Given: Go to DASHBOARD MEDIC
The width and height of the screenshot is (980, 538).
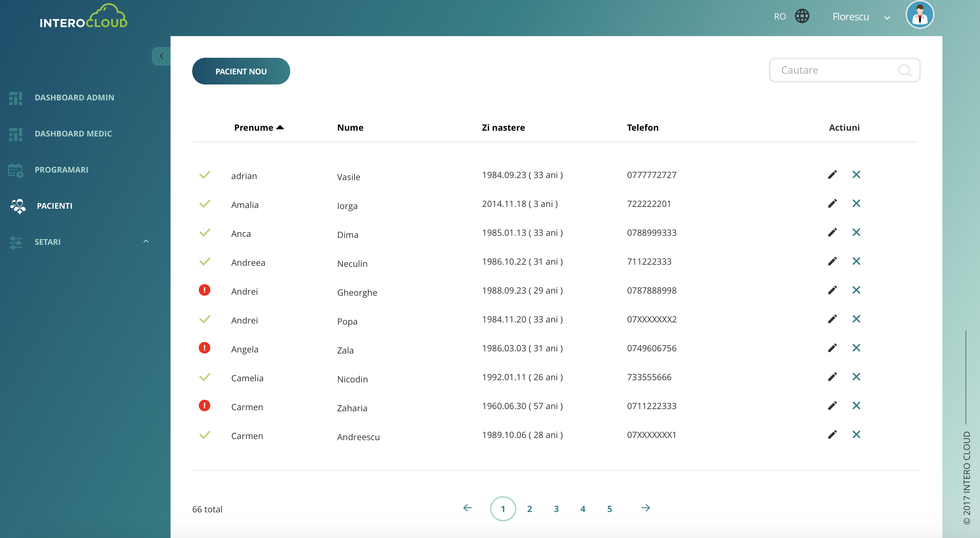Looking at the screenshot, I should (x=73, y=134).
